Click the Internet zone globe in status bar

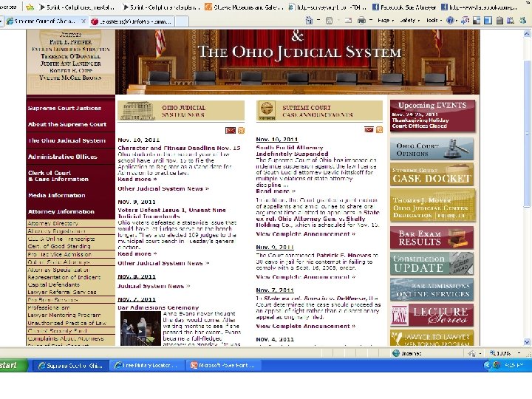395,353
